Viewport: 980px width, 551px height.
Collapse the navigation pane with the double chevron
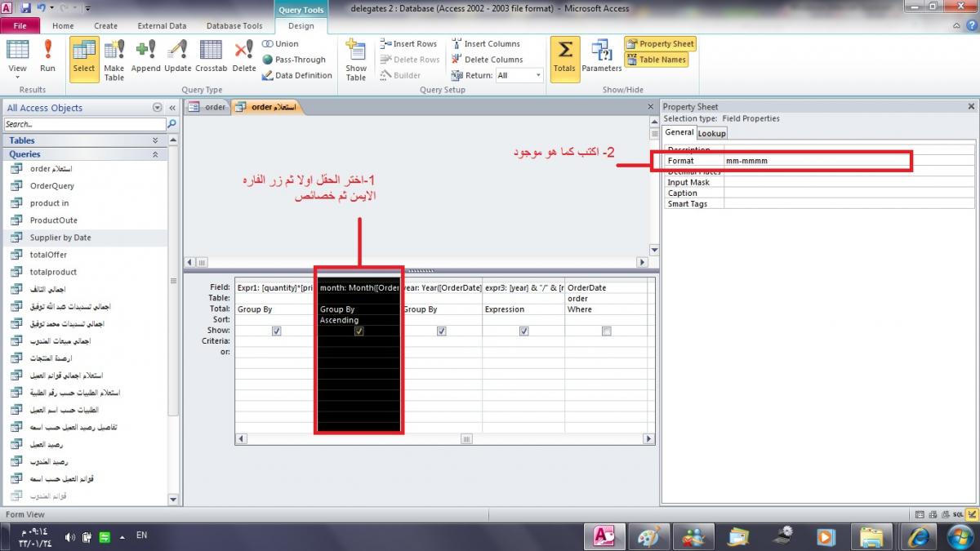tap(172, 108)
